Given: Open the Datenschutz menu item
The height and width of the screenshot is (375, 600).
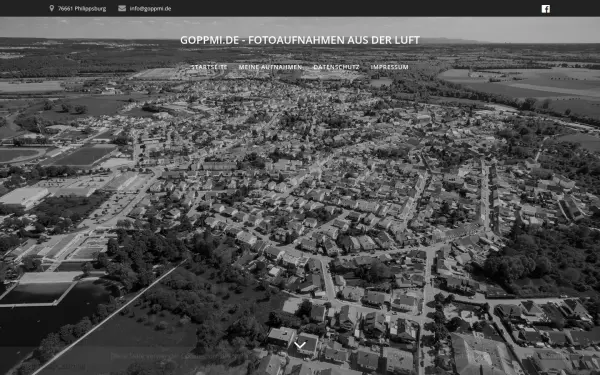Looking at the screenshot, I should pyautogui.click(x=336, y=67).
